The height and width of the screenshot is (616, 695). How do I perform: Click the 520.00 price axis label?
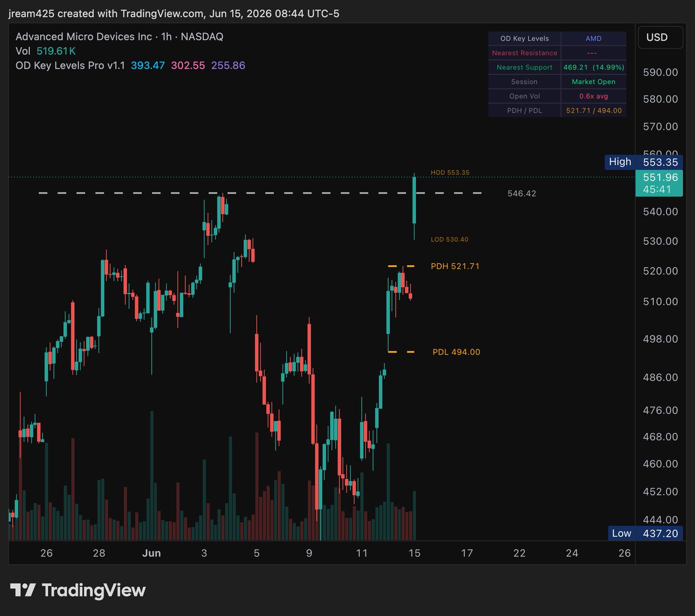coord(660,271)
